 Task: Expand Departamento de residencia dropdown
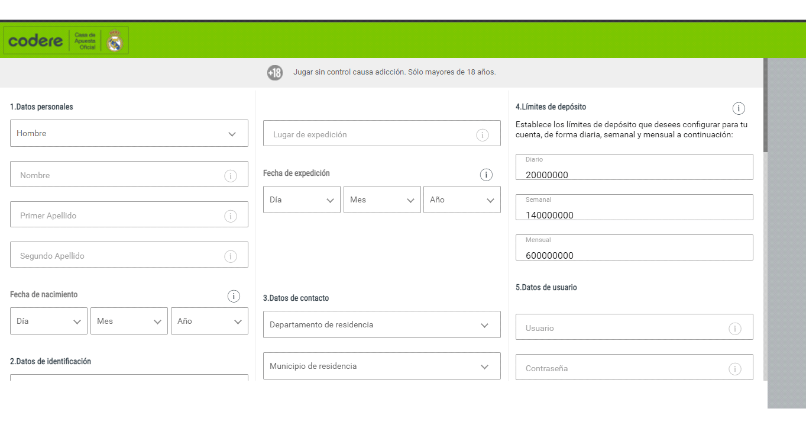coord(382,325)
